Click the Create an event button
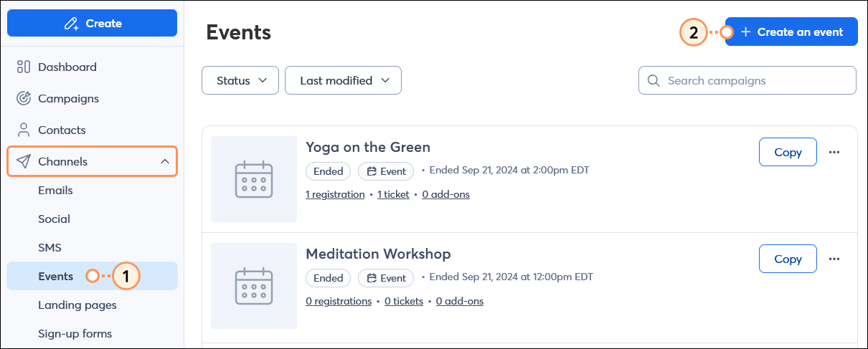Image resolution: width=868 pixels, height=349 pixels. (x=791, y=32)
